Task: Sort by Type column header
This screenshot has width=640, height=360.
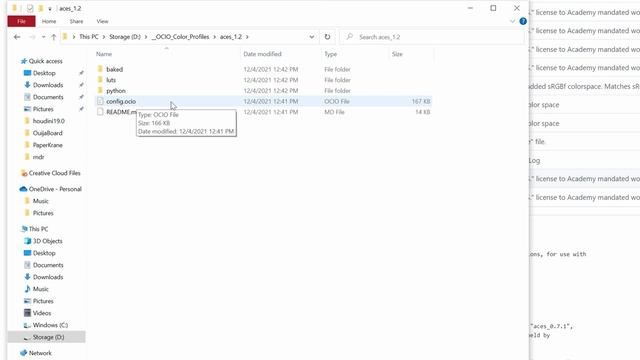Action: pos(331,54)
